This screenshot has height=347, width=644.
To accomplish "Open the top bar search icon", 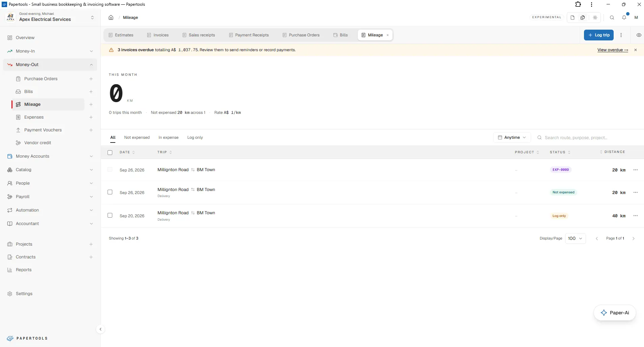I will point(612,18).
